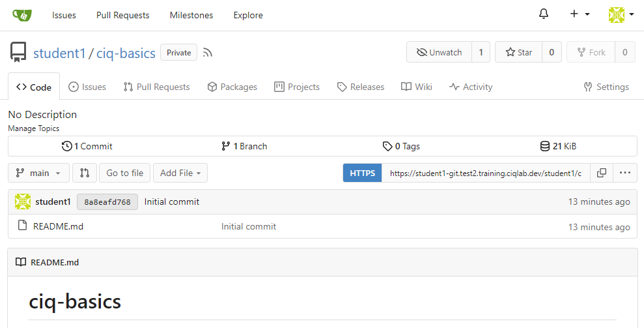Click the clone URL input field
644x328 pixels.
485,173
